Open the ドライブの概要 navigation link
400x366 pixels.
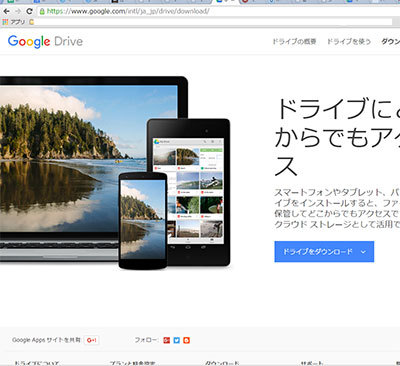point(294,42)
